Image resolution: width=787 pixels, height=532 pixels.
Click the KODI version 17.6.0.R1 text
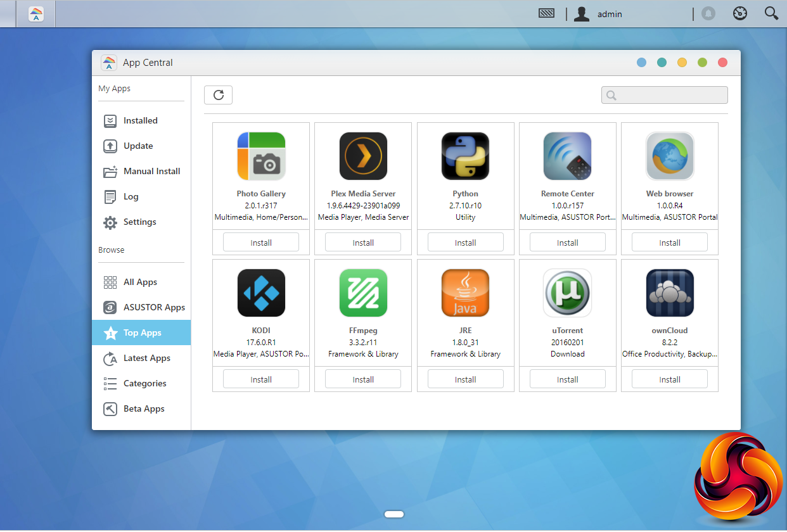coord(261,342)
